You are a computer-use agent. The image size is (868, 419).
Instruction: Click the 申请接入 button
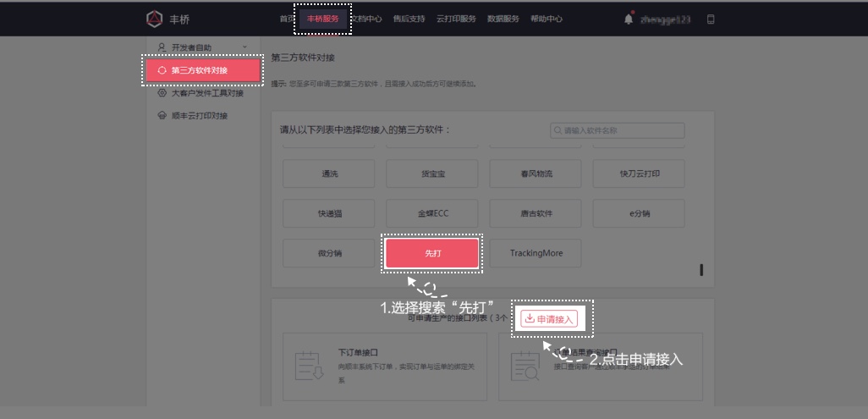[549, 318]
